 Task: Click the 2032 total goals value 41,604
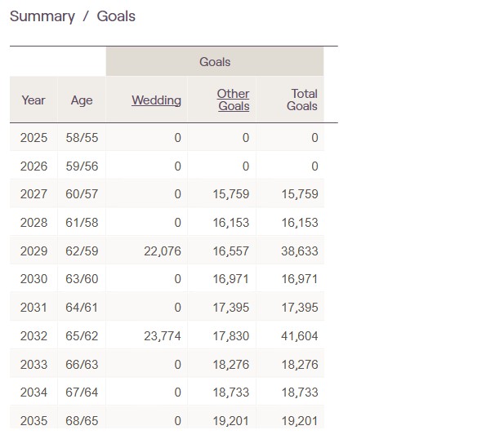pyautogui.click(x=300, y=336)
